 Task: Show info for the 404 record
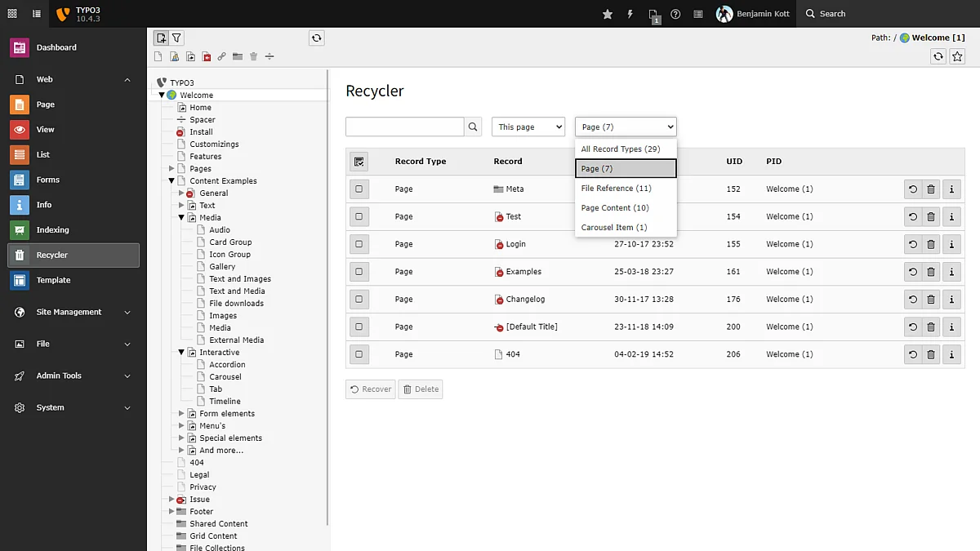(x=951, y=354)
